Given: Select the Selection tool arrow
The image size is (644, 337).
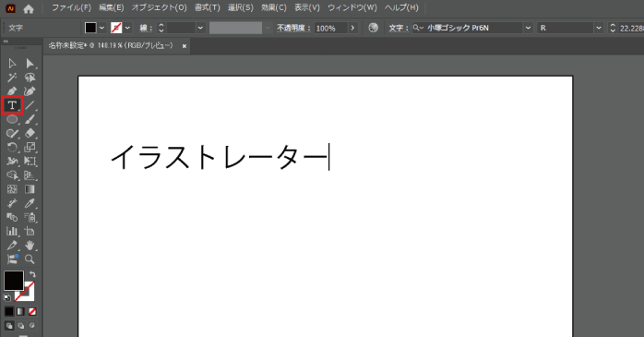Looking at the screenshot, I should coord(12,64).
